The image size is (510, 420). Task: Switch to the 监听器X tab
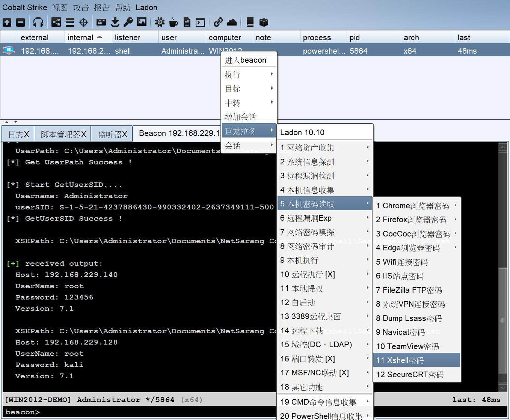[112, 134]
